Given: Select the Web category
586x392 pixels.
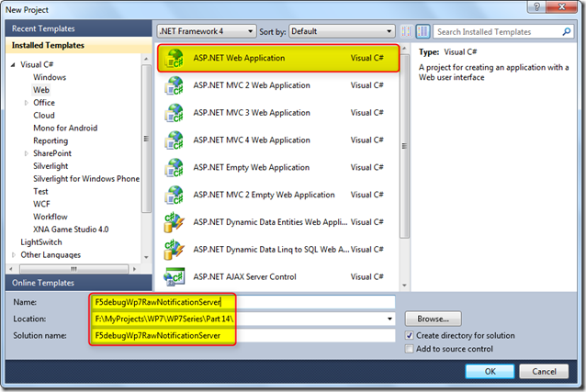Looking at the screenshot, I should [41, 90].
